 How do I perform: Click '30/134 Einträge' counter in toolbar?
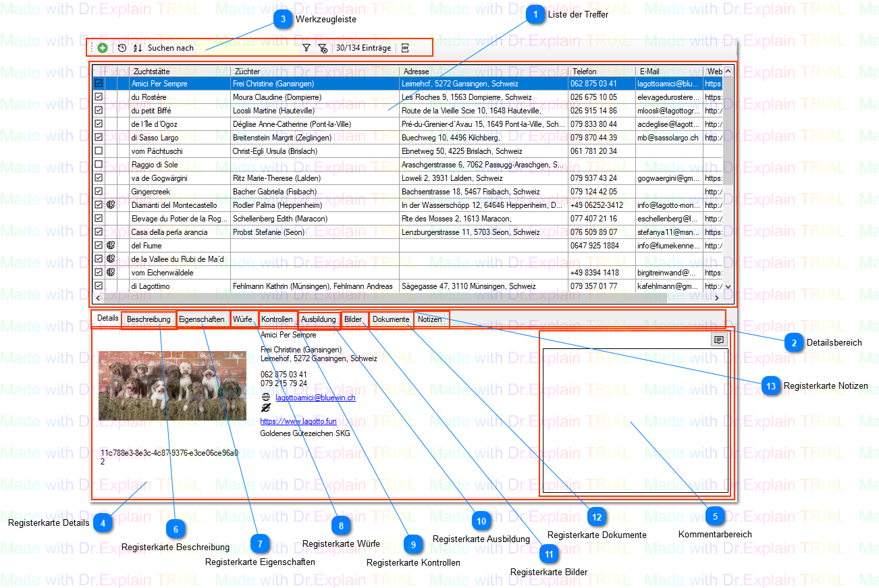tap(363, 48)
